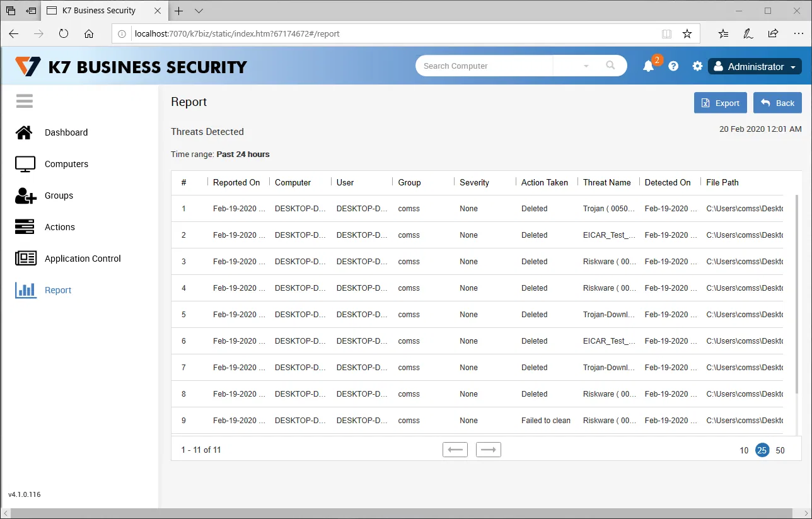Toggle reading view in the address bar
Viewport: 812px width, 519px height.
click(x=666, y=34)
